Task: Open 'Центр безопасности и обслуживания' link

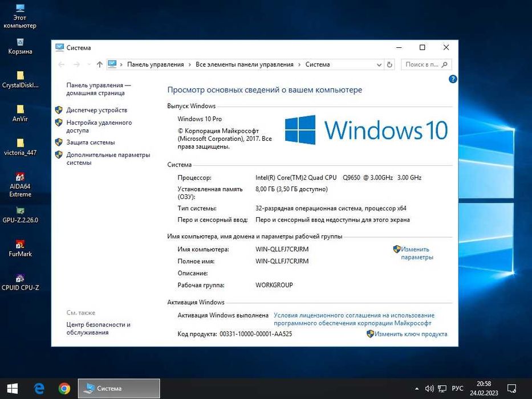Action: (x=99, y=328)
